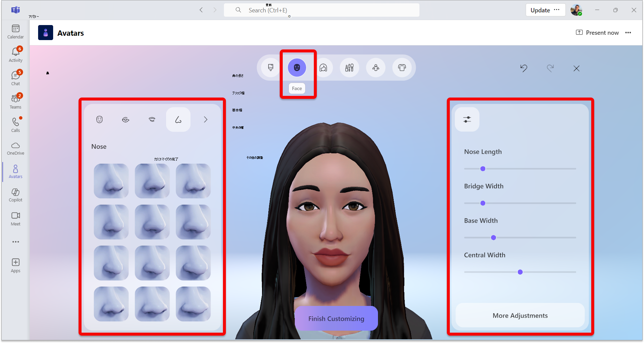Screen dimensions: 644x343
Task: Choose nose style row four, third
Action: pyautogui.click(x=193, y=304)
